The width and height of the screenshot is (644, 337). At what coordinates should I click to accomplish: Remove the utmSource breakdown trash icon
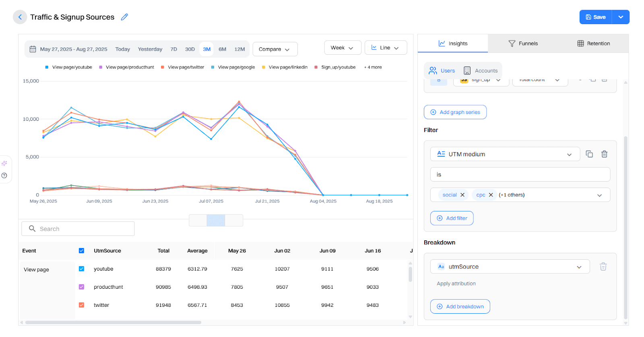[x=603, y=267]
